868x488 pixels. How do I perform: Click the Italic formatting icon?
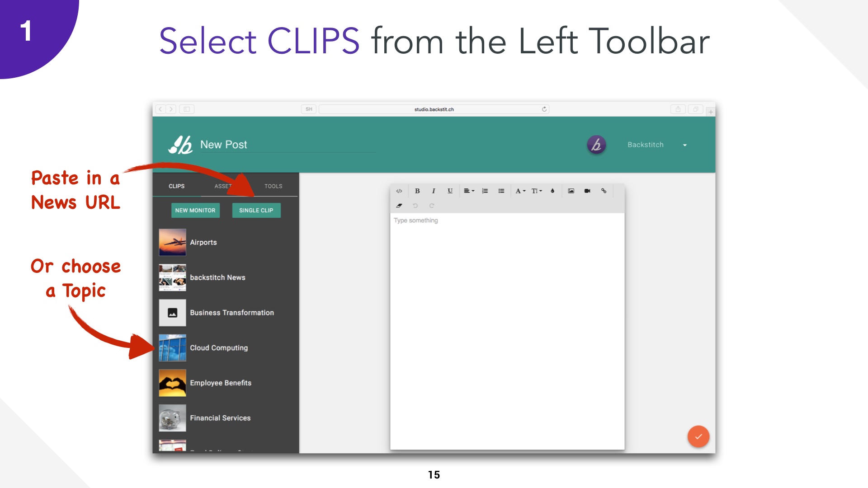click(434, 190)
